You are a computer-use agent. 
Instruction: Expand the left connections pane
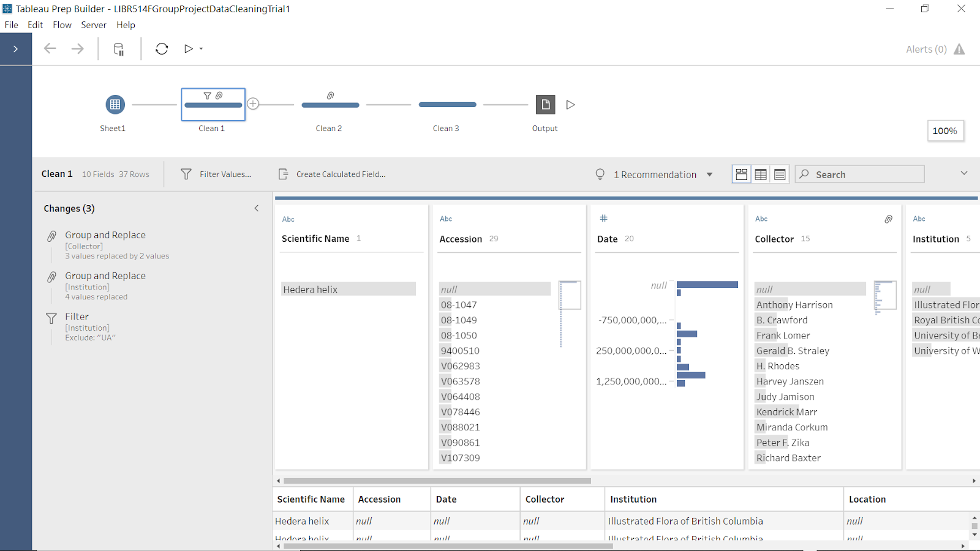point(15,49)
